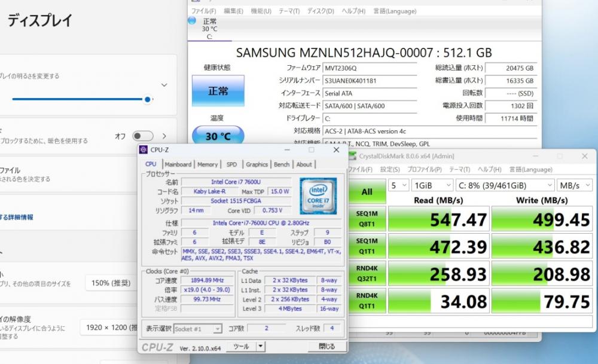The height and width of the screenshot is (364, 598).
Task: Click the ツール button in CPU-Z
Action: click(241, 347)
